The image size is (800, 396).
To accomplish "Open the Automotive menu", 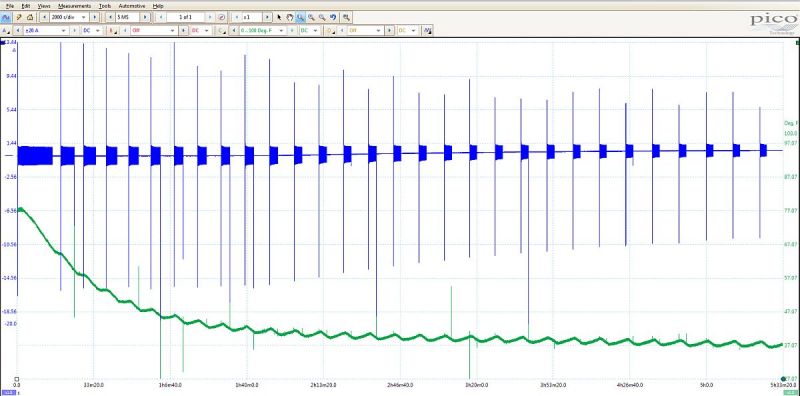I will point(132,6).
